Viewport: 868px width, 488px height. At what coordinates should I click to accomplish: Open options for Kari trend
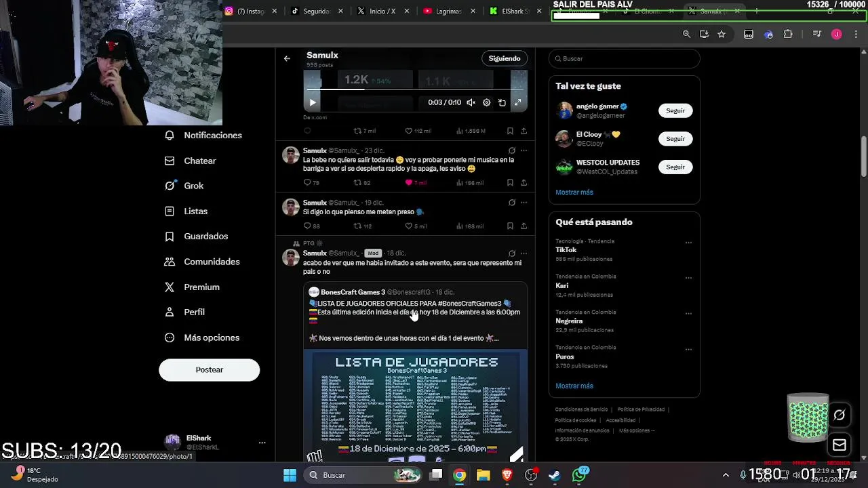[x=688, y=278]
